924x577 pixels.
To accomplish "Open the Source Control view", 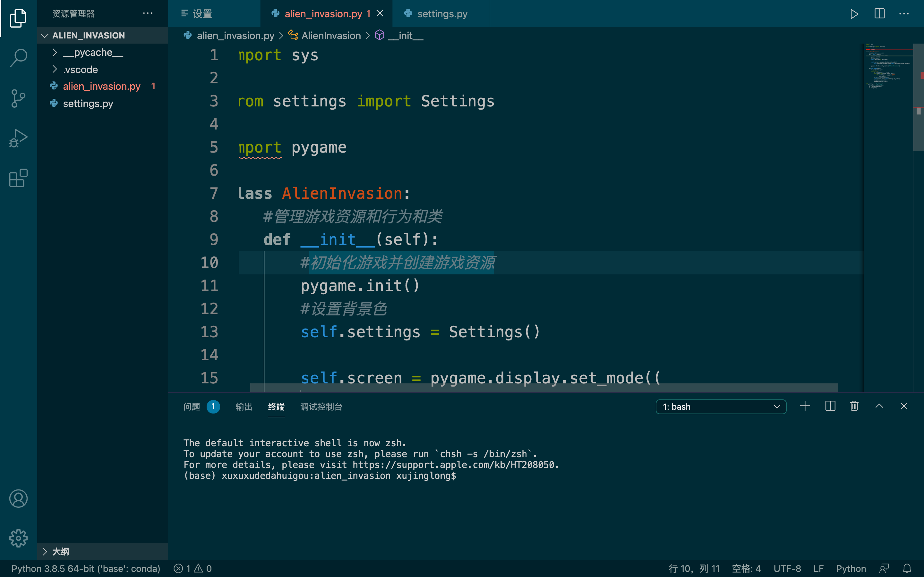I will [x=18, y=98].
